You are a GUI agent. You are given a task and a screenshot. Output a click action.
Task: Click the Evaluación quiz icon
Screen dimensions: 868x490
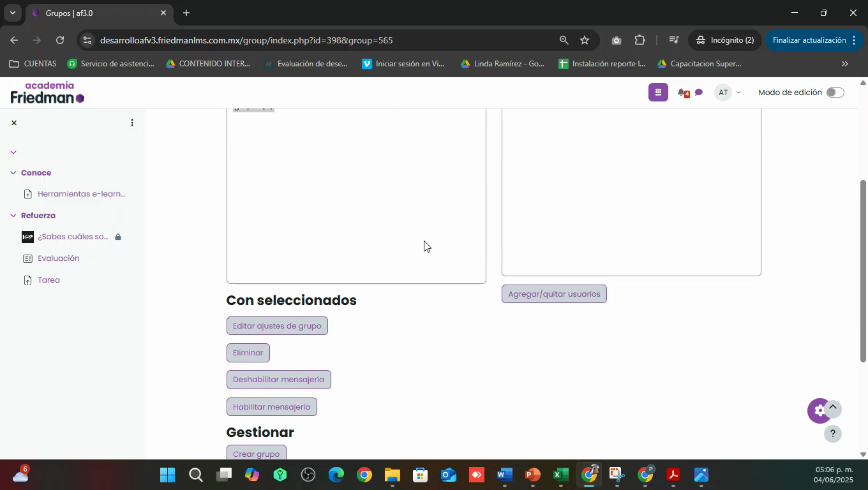pyautogui.click(x=27, y=258)
